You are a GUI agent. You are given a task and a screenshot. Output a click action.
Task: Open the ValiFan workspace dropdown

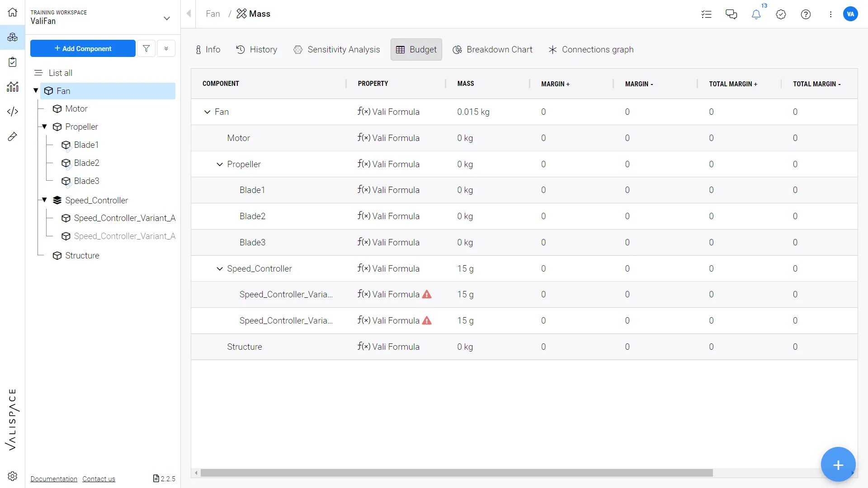click(167, 19)
